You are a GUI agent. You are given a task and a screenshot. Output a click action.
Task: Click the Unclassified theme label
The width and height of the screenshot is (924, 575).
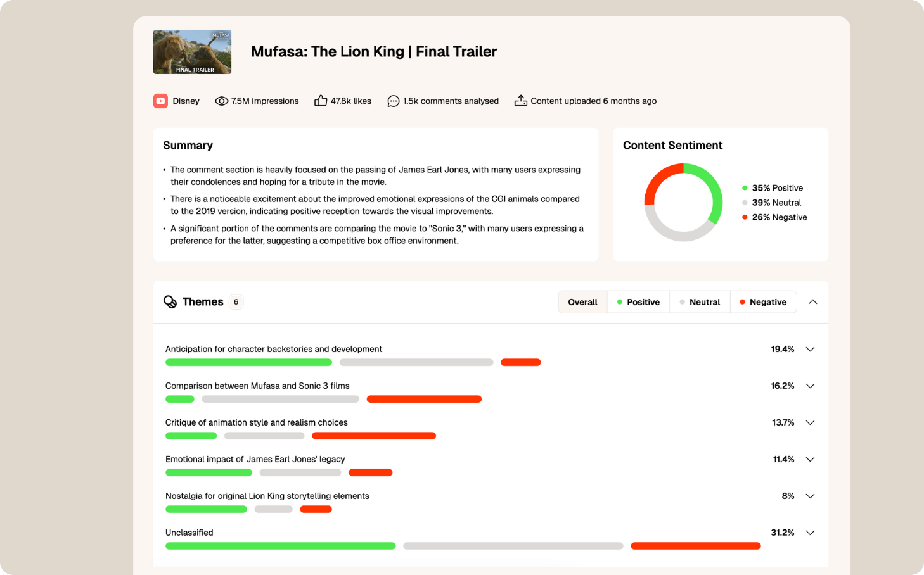[189, 533]
